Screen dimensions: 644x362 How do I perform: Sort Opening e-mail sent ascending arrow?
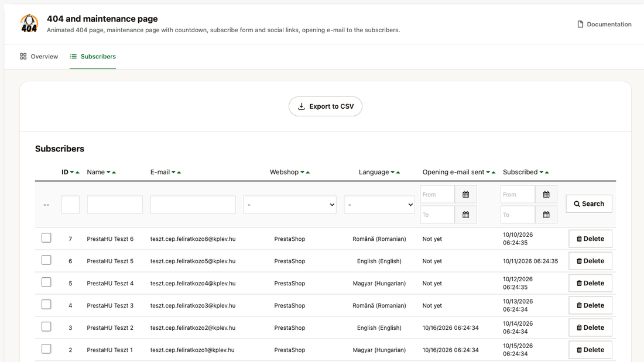(494, 173)
